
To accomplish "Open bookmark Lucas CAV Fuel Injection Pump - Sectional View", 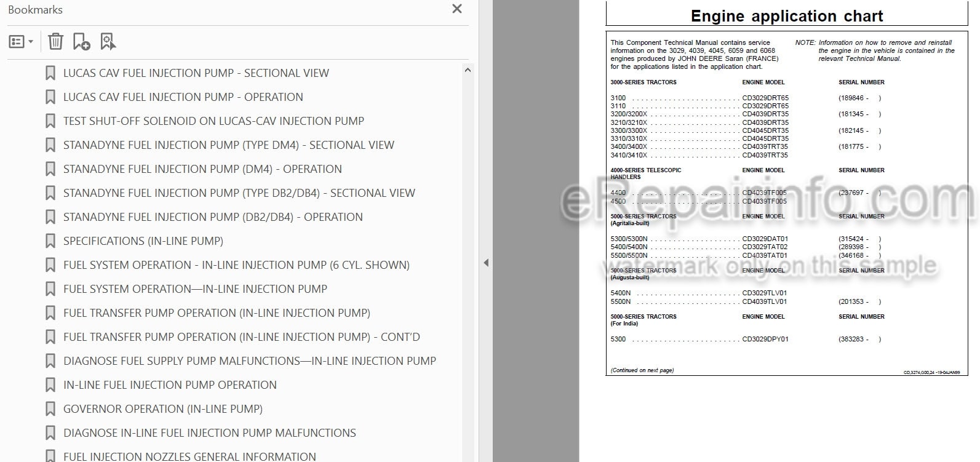I will (x=196, y=73).
